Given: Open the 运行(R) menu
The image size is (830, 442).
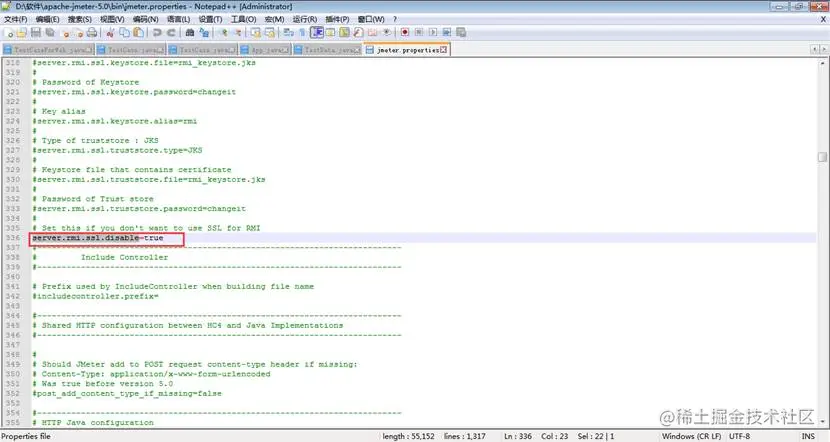Looking at the screenshot, I should tap(305, 19).
